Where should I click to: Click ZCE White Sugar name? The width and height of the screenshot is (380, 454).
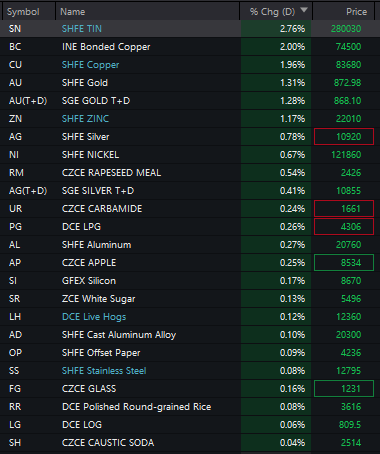(99, 299)
